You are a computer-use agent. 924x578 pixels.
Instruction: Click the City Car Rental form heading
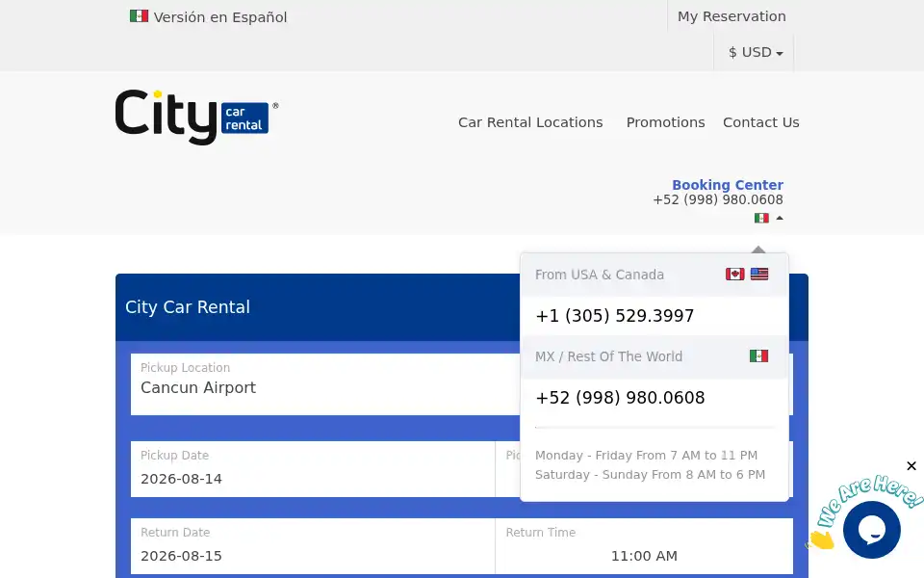(x=188, y=307)
